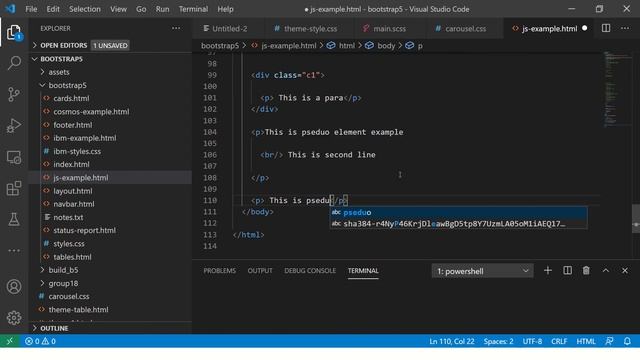Create a new terminal with plus icon

pos(548,271)
